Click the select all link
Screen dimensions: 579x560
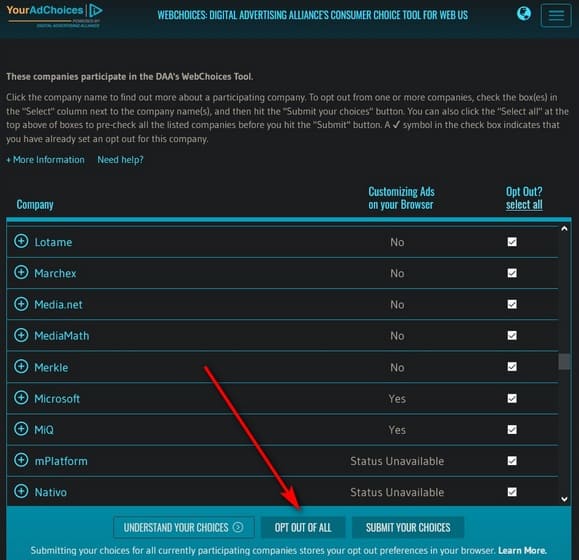coord(524,205)
